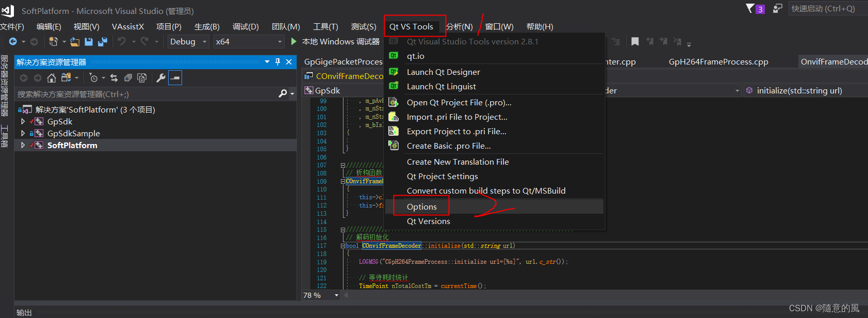Switch to GpGigePacketProcess tab
Screen dimensions: 868x318
[x=343, y=61]
